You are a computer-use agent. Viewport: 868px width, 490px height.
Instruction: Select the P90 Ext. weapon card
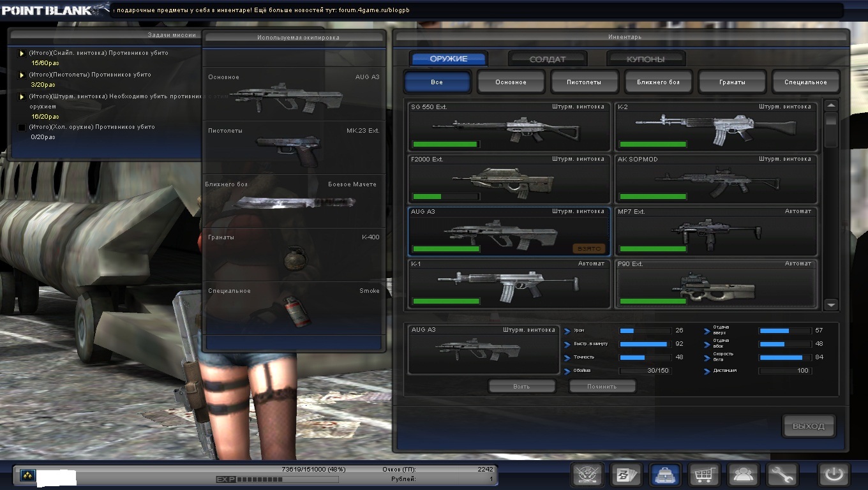[715, 283]
